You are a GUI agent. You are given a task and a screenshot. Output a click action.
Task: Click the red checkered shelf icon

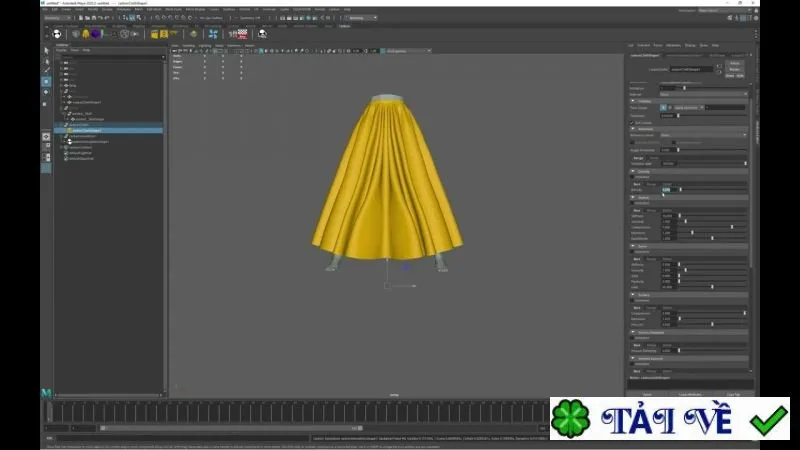243,34
